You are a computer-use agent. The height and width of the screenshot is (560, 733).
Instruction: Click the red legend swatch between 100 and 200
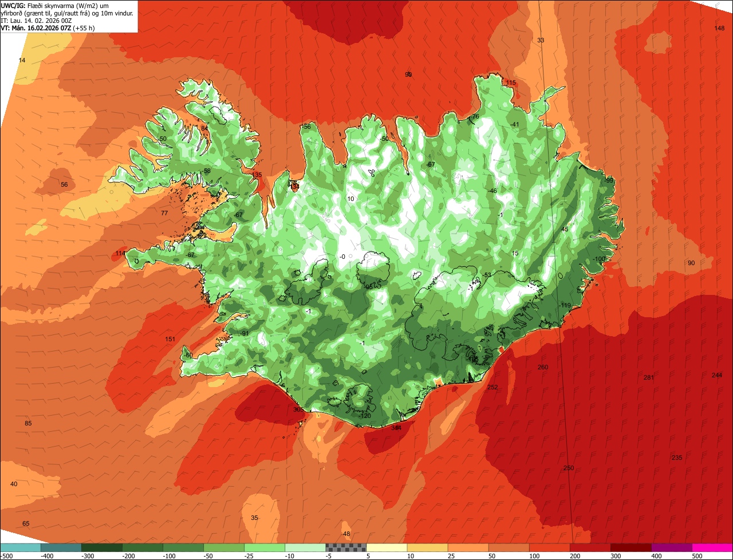[550, 547]
